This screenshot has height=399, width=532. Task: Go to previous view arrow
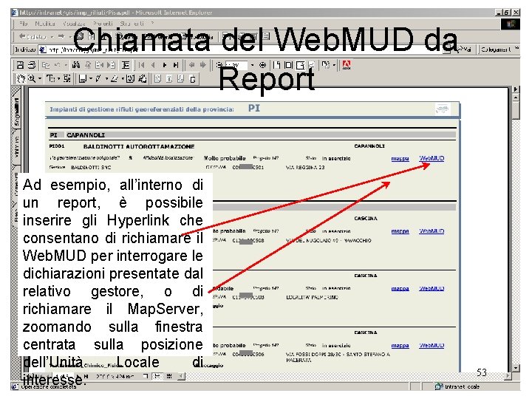point(191,65)
